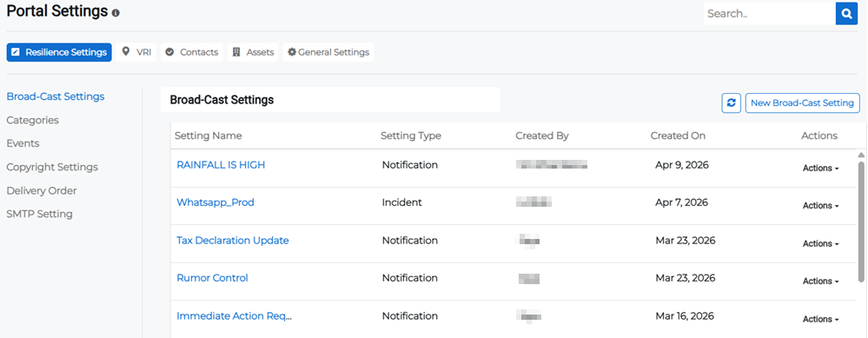Open Copyright Settings in the sidebar
The width and height of the screenshot is (868, 338).
pos(52,167)
